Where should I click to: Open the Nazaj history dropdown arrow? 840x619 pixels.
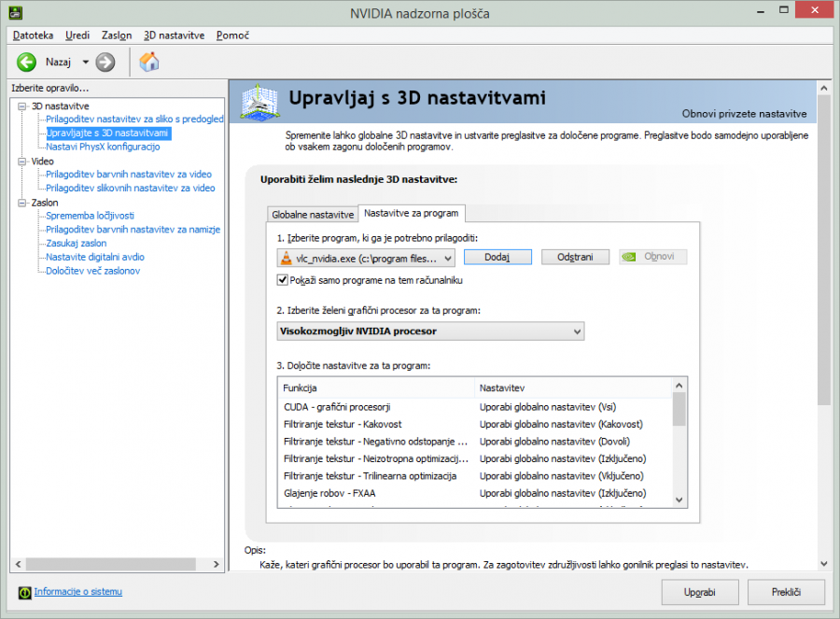pyautogui.click(x=85, y=62)
